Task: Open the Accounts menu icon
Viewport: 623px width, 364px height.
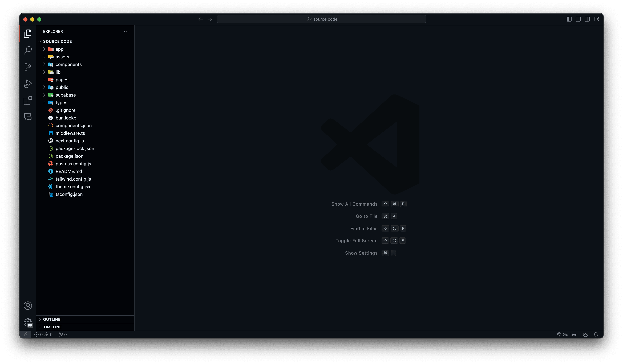Action: click(28, 306)
